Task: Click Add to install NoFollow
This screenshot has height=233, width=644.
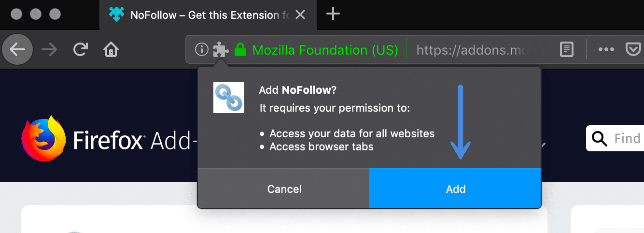Action: click(x=455, y=189)
